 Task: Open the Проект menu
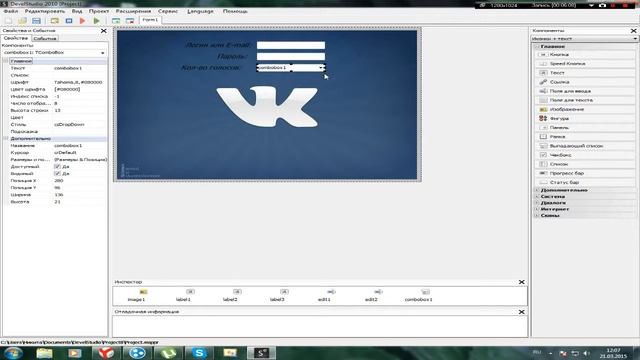tap(99, 11)
